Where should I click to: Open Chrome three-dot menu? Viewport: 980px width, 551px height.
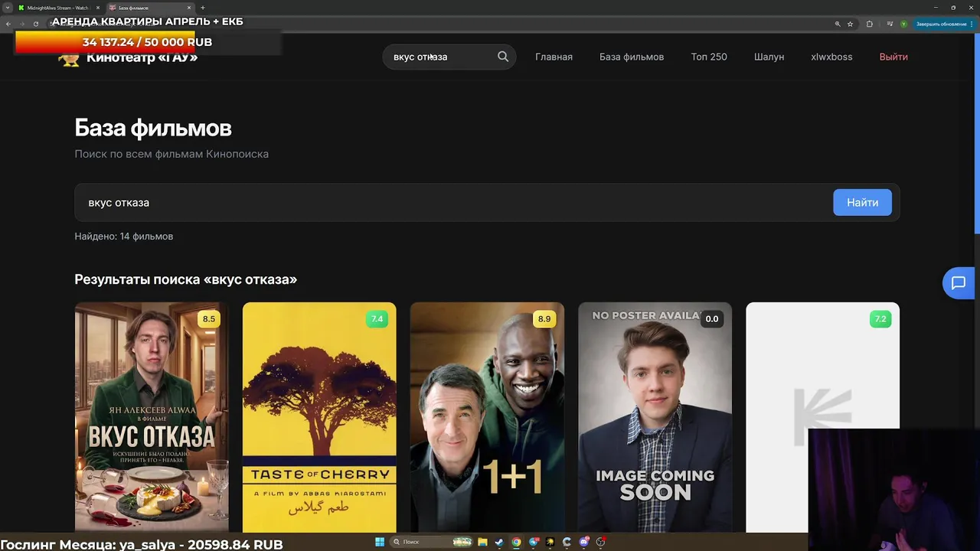pyautogui.click(x=972, y=24)
